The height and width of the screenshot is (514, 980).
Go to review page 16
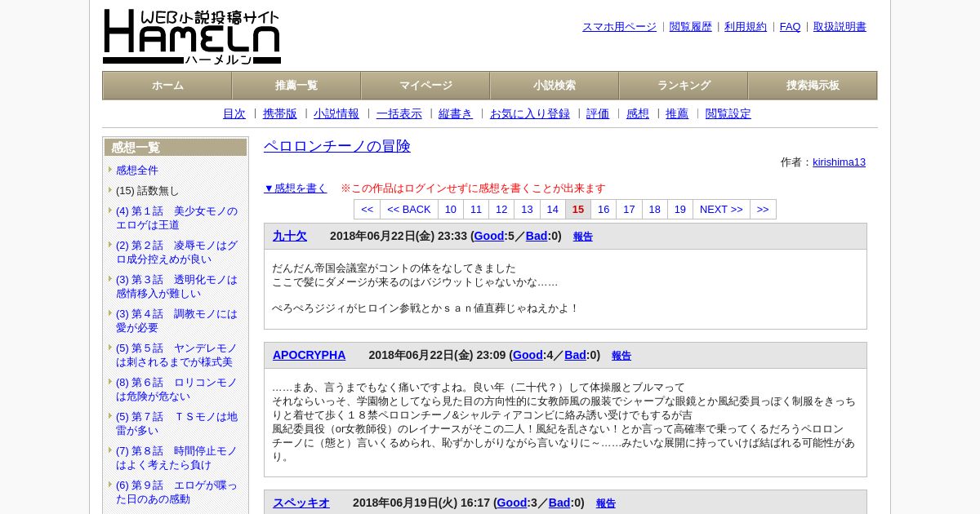tap(604, 210)
